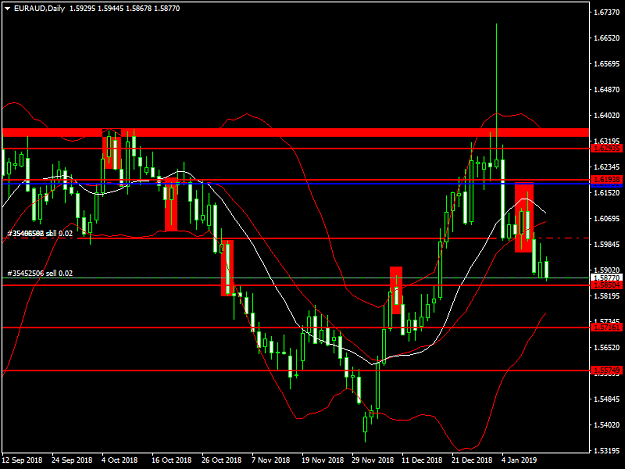The width and height of the screenshot is (625, 469).
Task: Click the 1.66520 price scale label
Action: coord(607,38)
